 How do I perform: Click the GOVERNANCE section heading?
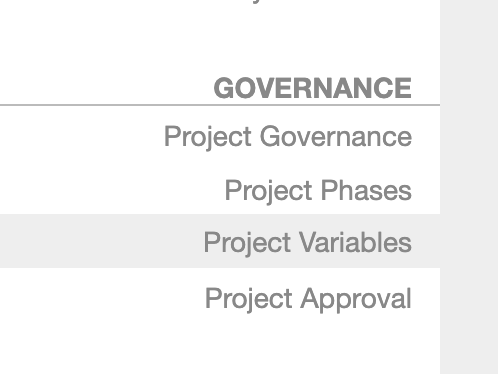pos(313,88)
